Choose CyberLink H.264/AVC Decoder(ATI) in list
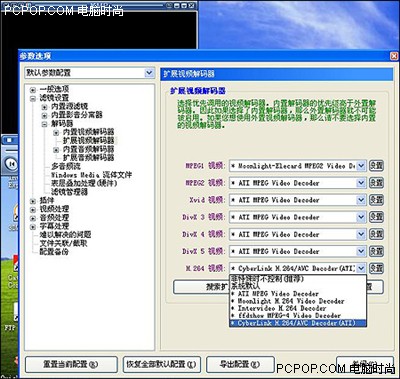Viewport: 400px width, 379px height. (x=298, y=323)
